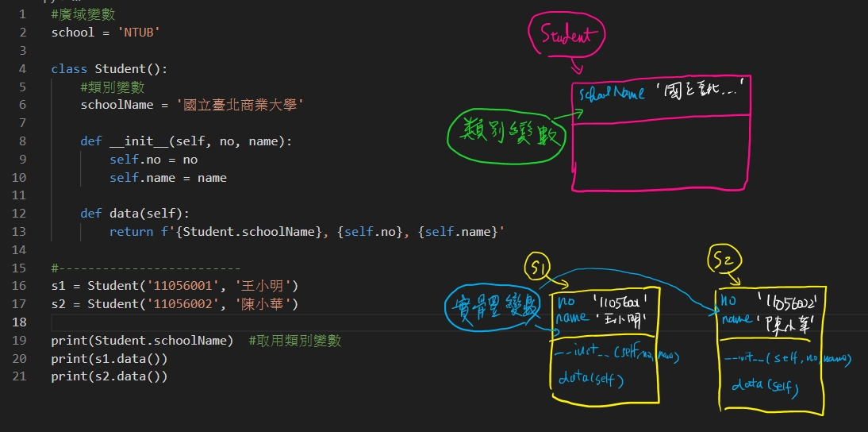Screen dimensions: 868x432
Task: Click the pink Student speech bubble annotation
Action: coord(567,34)
